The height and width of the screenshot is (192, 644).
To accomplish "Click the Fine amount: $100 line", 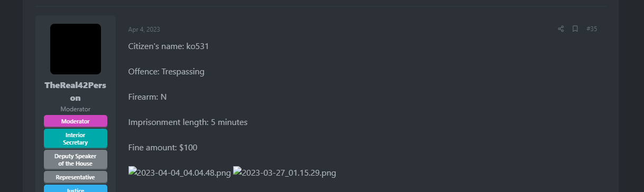I will pos(163,148).
